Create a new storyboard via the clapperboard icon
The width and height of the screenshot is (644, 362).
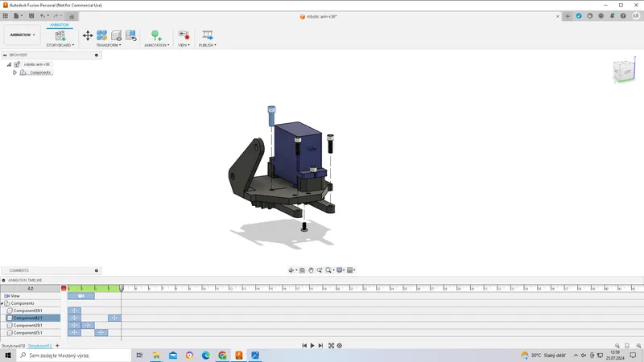click(x=60, y=35)
